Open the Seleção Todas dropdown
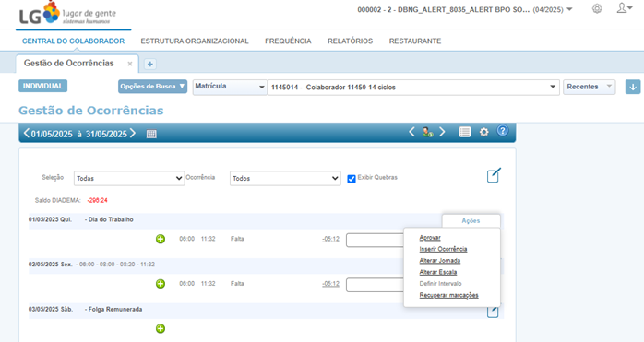 tap(129, 178)
